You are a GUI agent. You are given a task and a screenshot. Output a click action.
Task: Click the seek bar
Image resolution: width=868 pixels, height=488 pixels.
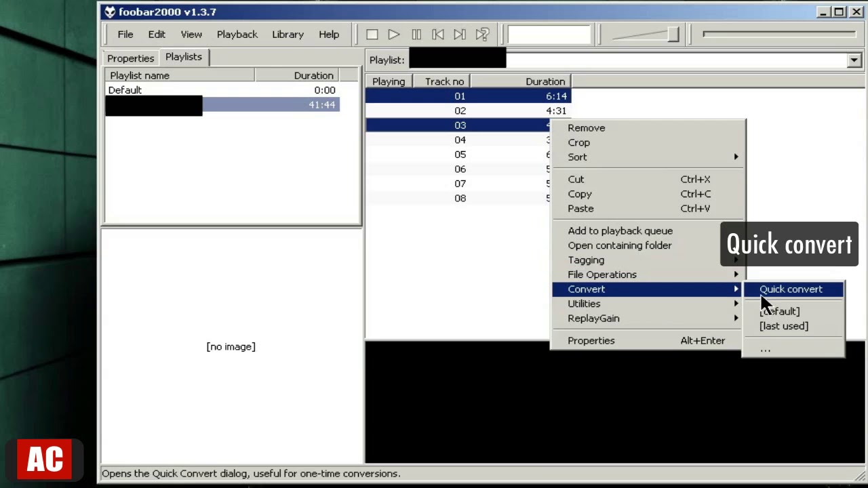coord(779,34)
